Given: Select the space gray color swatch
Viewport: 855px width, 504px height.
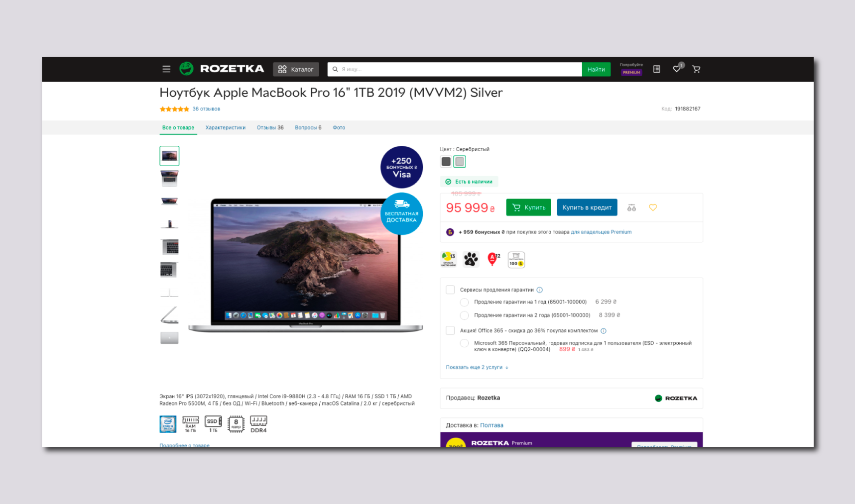Looking at the screenshot, I should (x=446, y=162).
